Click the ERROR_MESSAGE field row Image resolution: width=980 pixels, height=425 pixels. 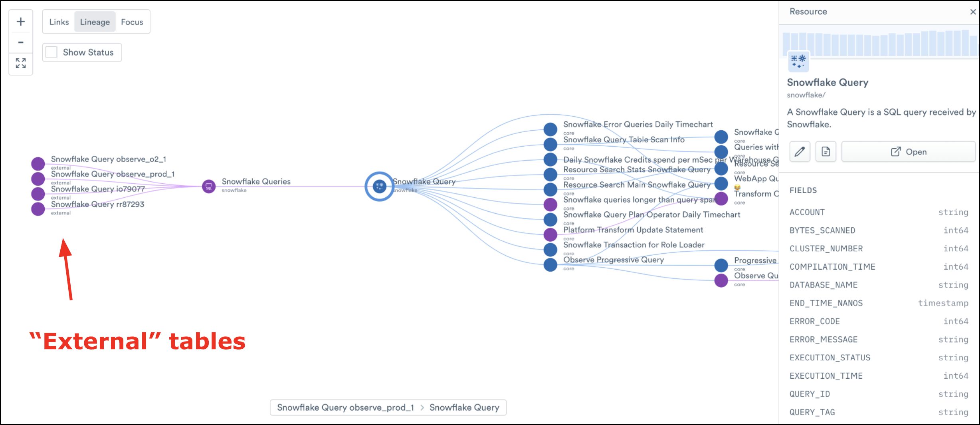pos(879,340)
